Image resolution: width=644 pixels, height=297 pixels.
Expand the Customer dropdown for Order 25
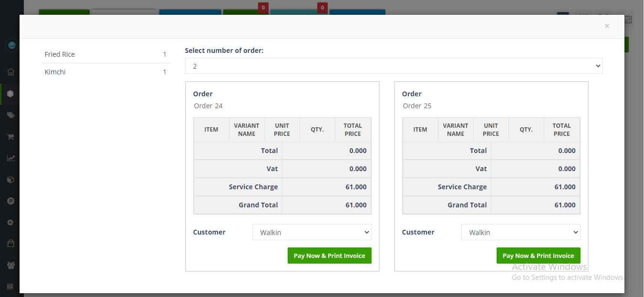(x=520, y=233)
